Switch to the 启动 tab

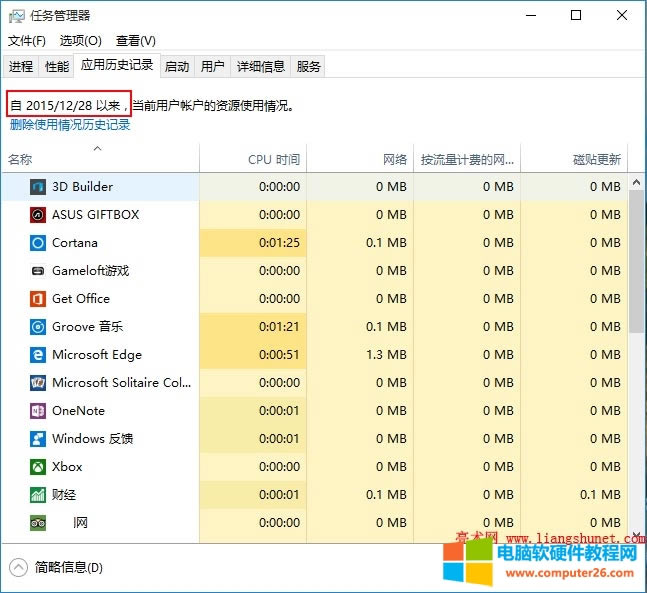click(x=177, y=66)
